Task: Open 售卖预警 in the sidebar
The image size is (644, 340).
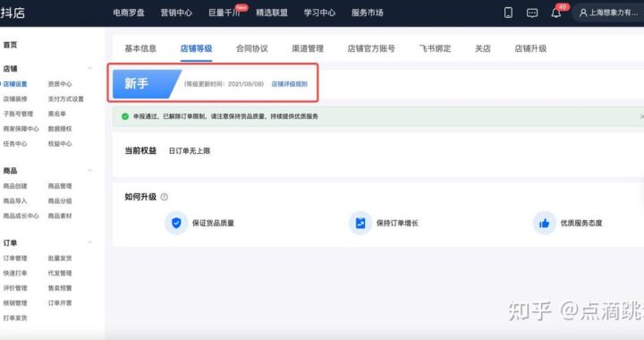Action: pos(60,288)
